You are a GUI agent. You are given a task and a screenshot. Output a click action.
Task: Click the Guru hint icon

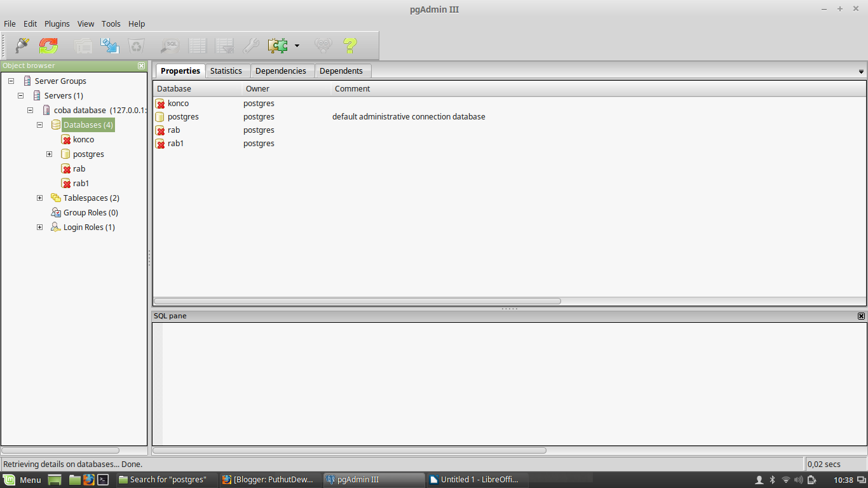coord(323,46)
